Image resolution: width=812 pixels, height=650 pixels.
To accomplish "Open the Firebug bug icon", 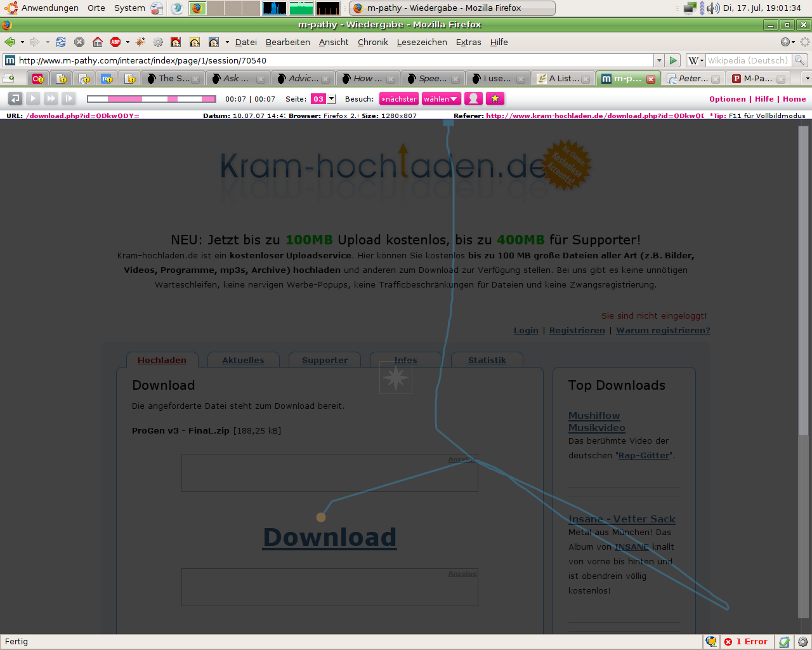I will tap(140, 42).
